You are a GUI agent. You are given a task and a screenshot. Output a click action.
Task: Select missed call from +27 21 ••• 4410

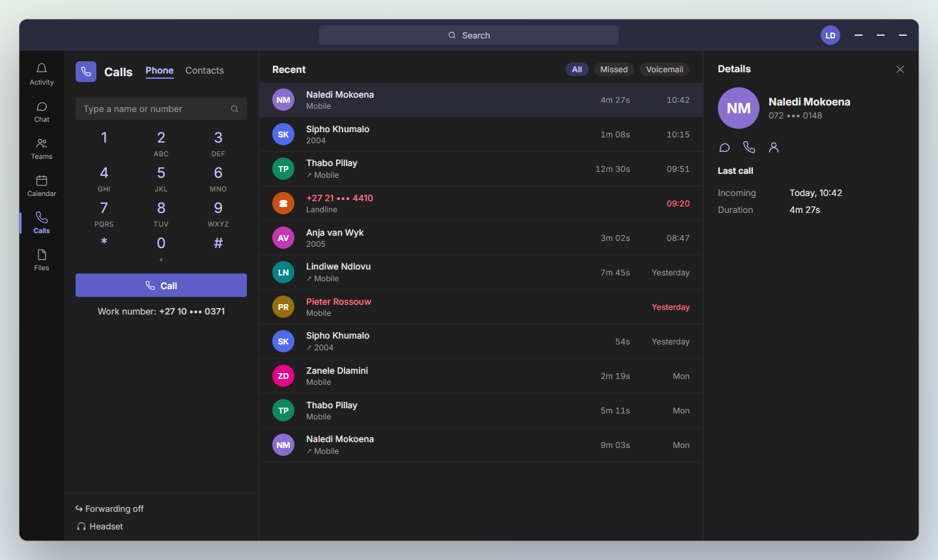click(481, 203)
